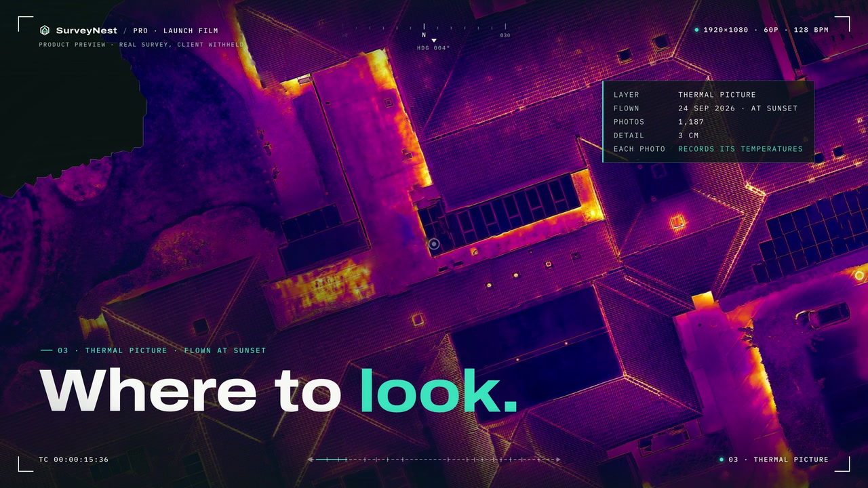The width and height of the screenshot is (868, 488).
Task: Click the green dot beside 1920×1080
Action: pyautogui.click(x=696, y=30)
